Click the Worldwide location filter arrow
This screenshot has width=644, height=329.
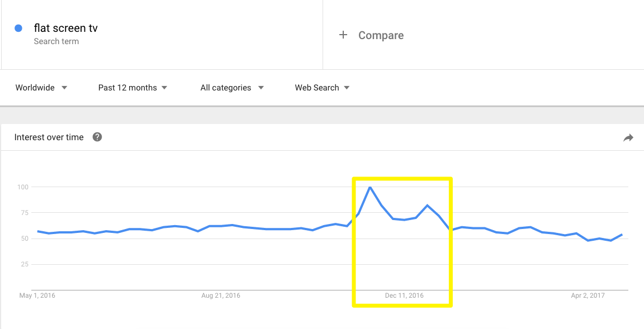pyautogui.click(x=64, y=88)
